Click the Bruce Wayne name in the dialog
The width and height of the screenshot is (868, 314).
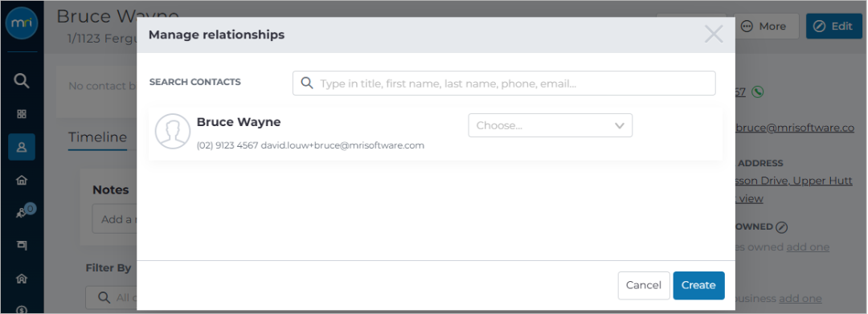click(239, 121)
